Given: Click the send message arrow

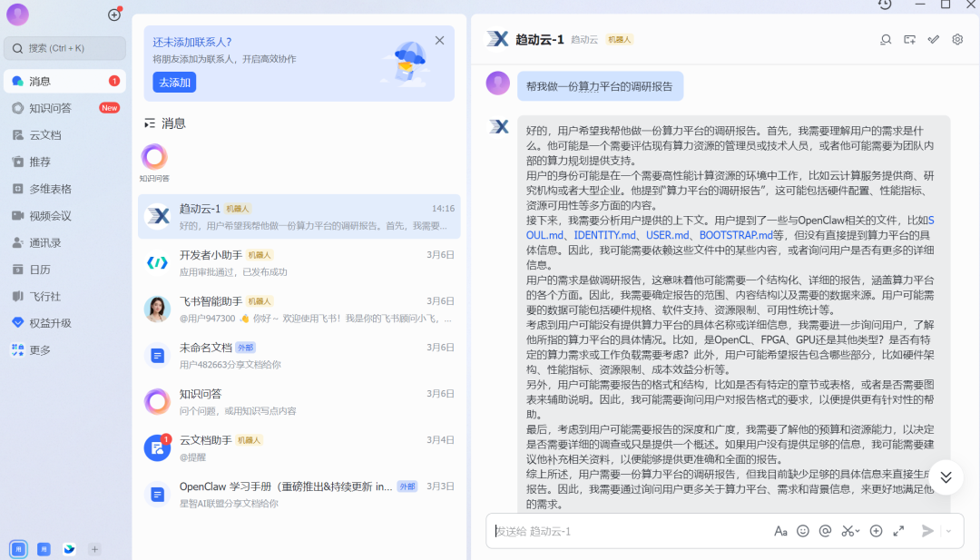Looking at the screenshot, I should (927, 531).
